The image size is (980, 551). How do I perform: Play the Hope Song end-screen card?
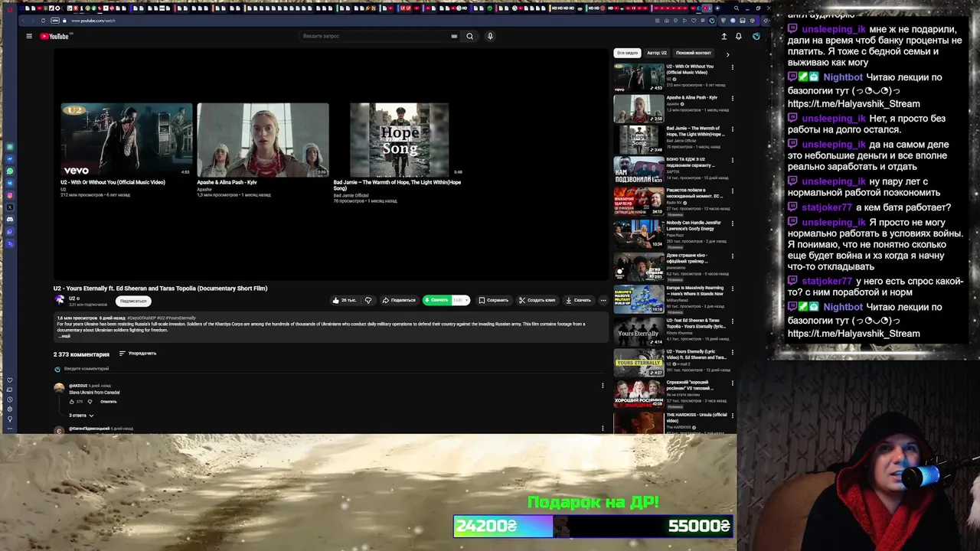tap(399, 140)
